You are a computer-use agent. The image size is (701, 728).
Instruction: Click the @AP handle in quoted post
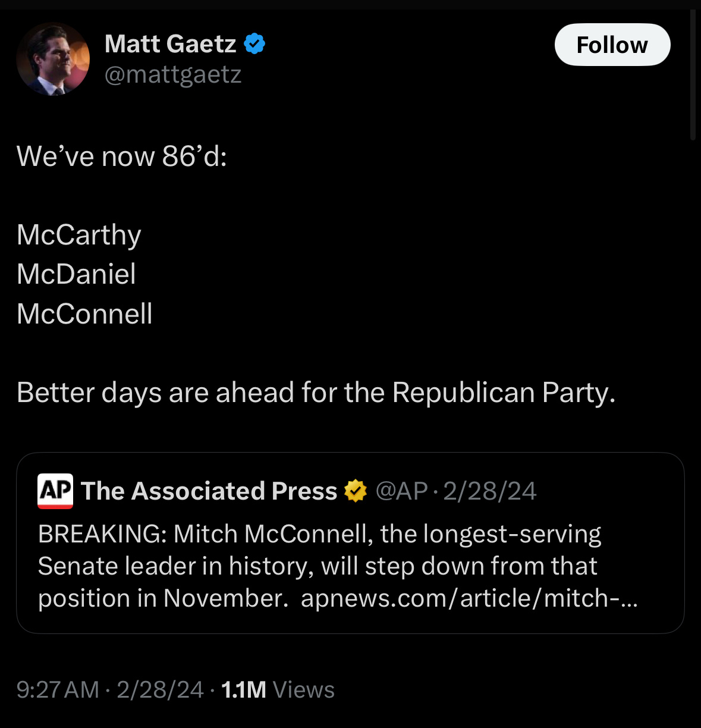click(401, 491)
